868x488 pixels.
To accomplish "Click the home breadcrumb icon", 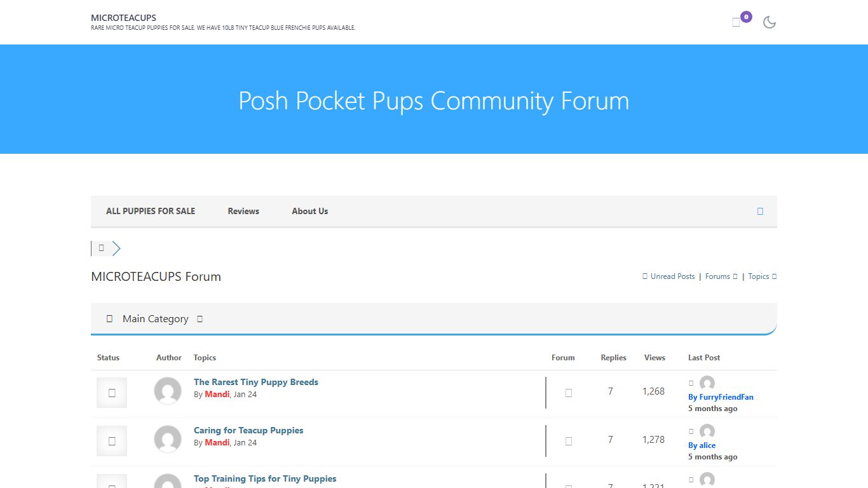I will pos(101,248).
